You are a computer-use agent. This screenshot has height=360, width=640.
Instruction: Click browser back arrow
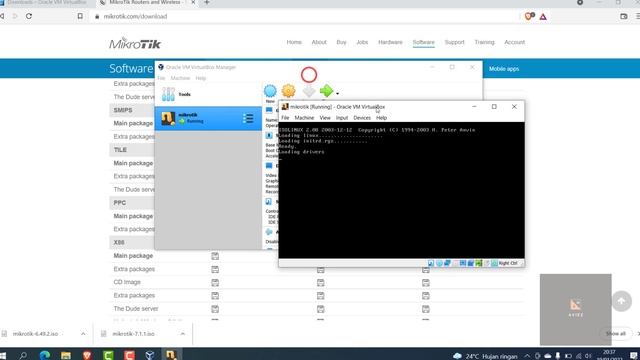point(2,16)
